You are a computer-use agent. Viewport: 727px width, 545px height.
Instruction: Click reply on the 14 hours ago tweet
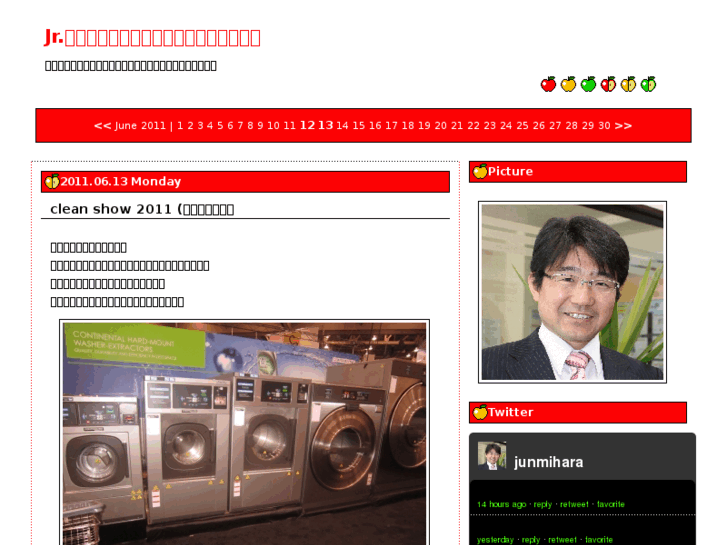click(542, 504)
